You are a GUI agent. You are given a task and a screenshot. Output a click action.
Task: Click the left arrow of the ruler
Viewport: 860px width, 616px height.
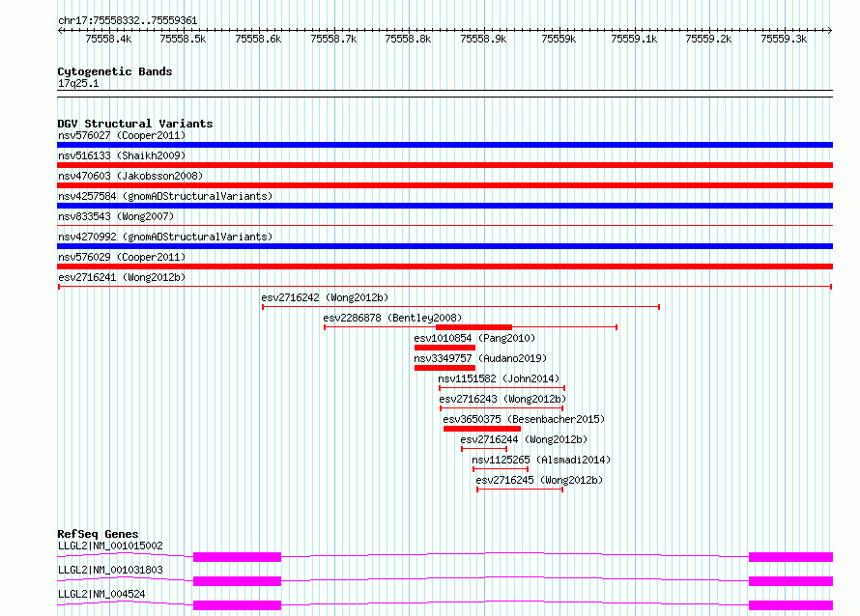click(x=60, y=30)
